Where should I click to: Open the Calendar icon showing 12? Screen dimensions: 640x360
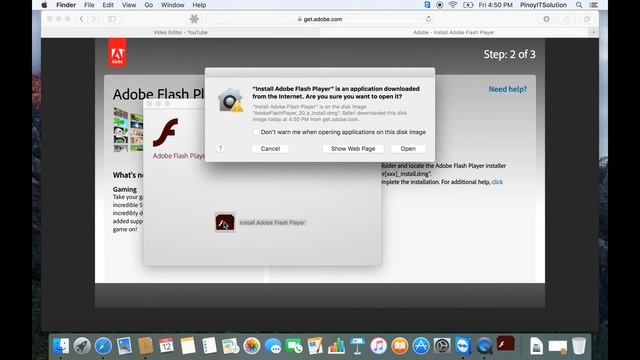pos(167,346)
